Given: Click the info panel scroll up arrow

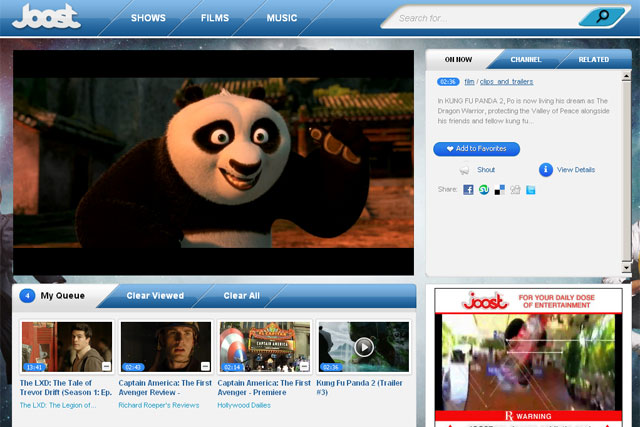Looking at the screenshot, I should tap(626, 76).
